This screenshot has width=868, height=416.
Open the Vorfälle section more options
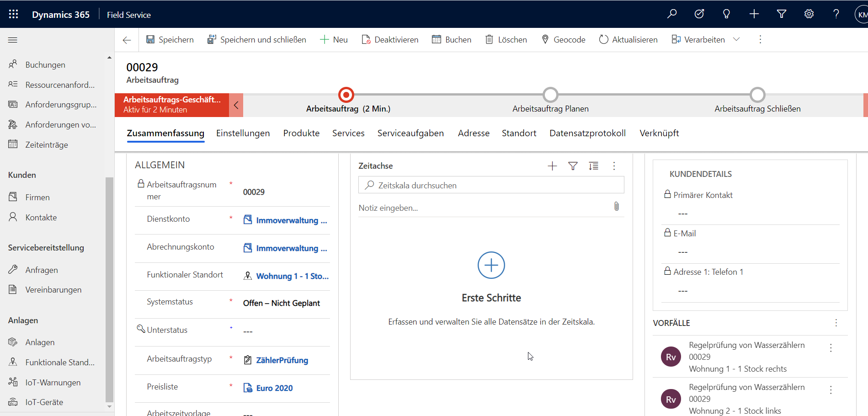(x=836, y=323)
